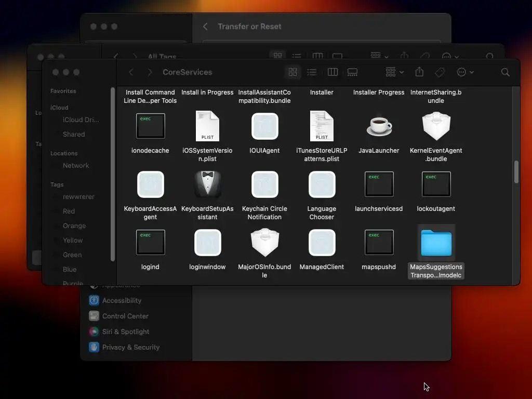This screenshot has height=399, width=532.
Task: Select the iOSSystemVersion.plist file icon
Action: (x=207, y=126)
